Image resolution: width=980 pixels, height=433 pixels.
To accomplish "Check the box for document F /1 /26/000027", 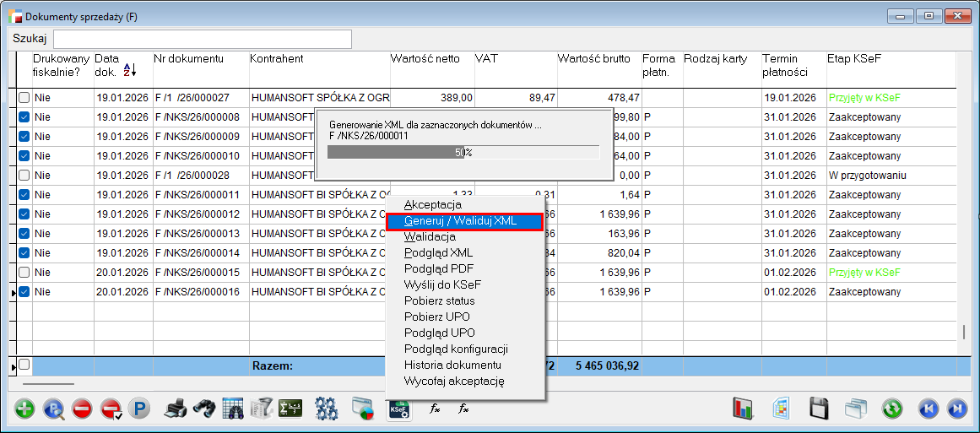I will pyautogui.click(x=24, y=98).
